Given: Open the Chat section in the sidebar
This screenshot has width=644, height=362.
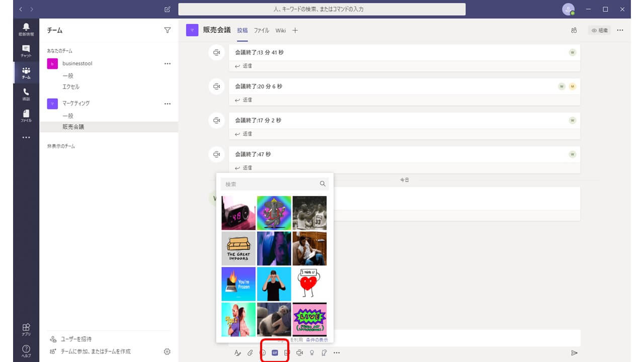Looking at the screenshot, I should (x=26, y=51).
